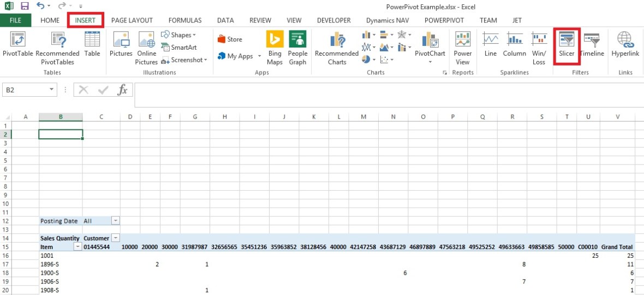Insert a combo chart

tap(404, 47)
